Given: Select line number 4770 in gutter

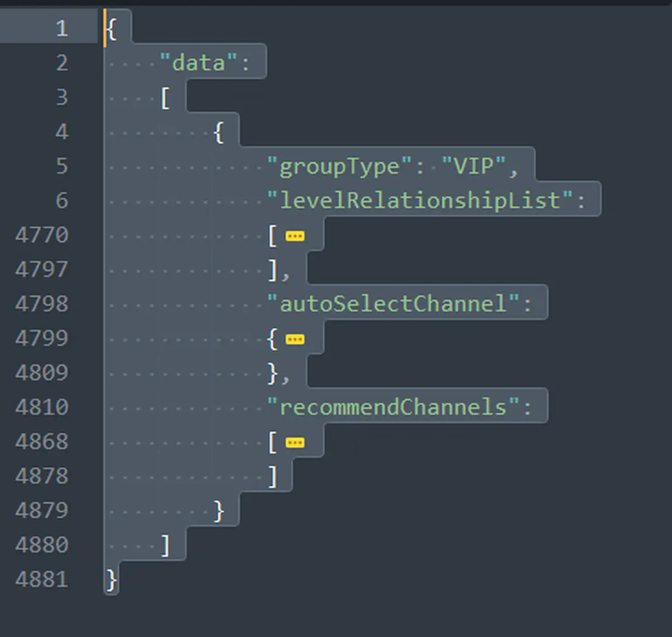Looking at the screenshot, I should (x=42, y=235).
